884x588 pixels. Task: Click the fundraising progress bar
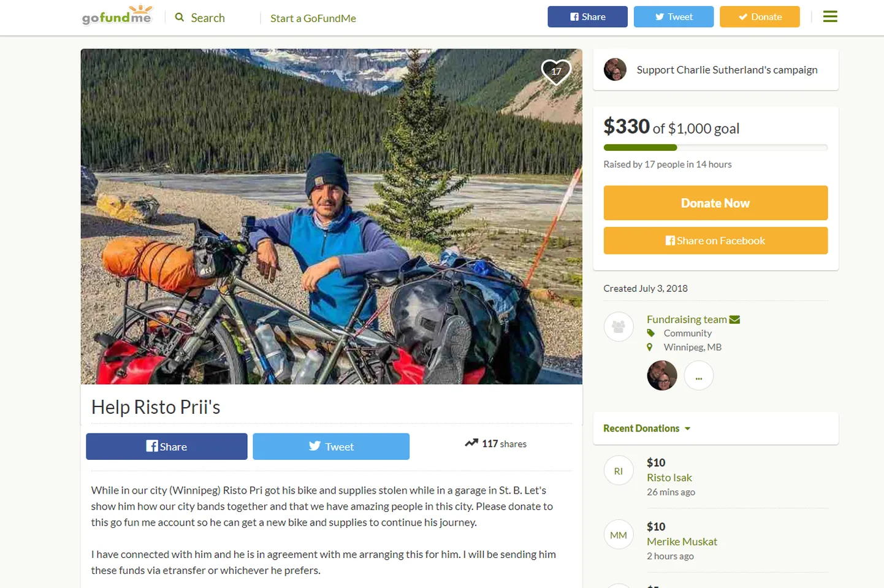715,148
